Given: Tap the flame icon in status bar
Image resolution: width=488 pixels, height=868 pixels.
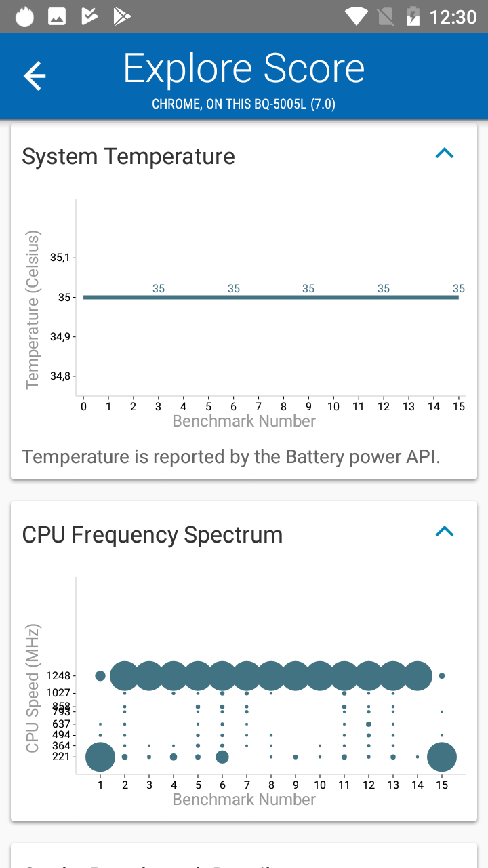Looking at the screenshot, I should pos(25,16).
